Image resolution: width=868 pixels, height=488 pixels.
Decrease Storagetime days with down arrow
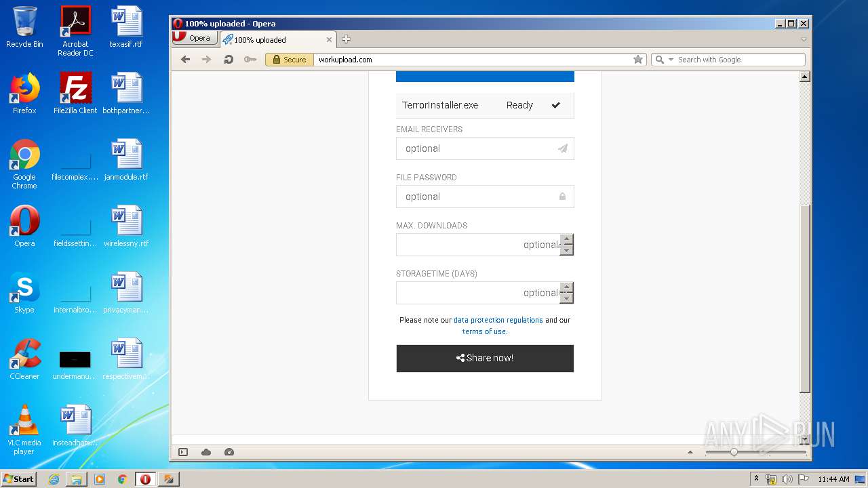point(567,298)
